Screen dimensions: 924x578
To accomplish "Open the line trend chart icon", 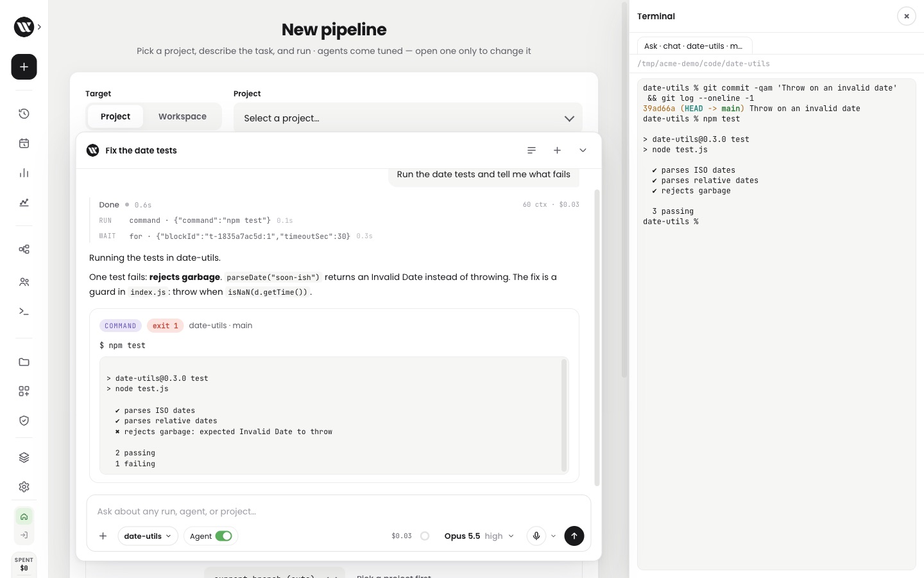I will pyautogui.click(x=24, y=202).
